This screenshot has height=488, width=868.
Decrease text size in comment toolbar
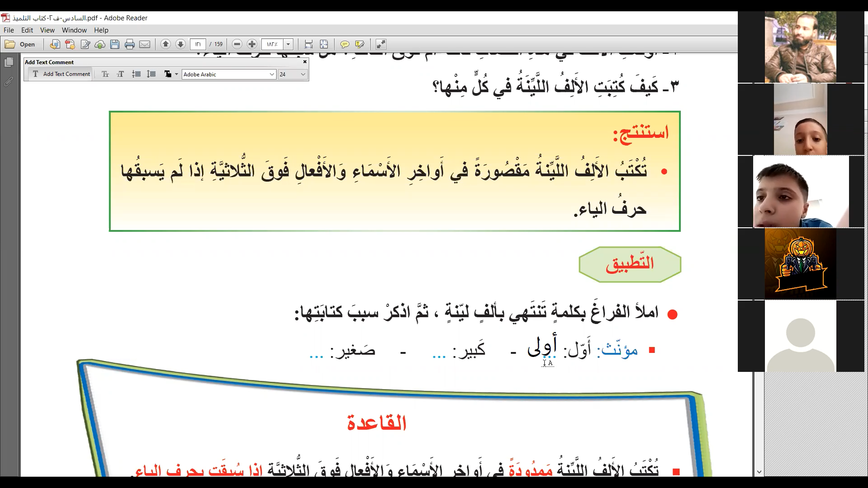pyautogui.click(x=105, y=74)
